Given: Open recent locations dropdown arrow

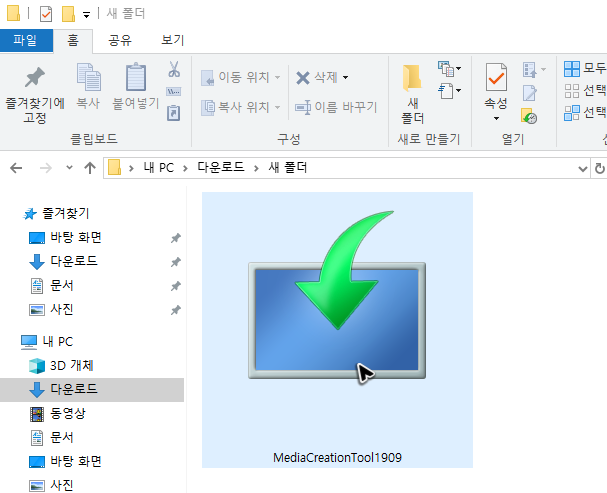Looking at the screenshot, I should (69, 168).
